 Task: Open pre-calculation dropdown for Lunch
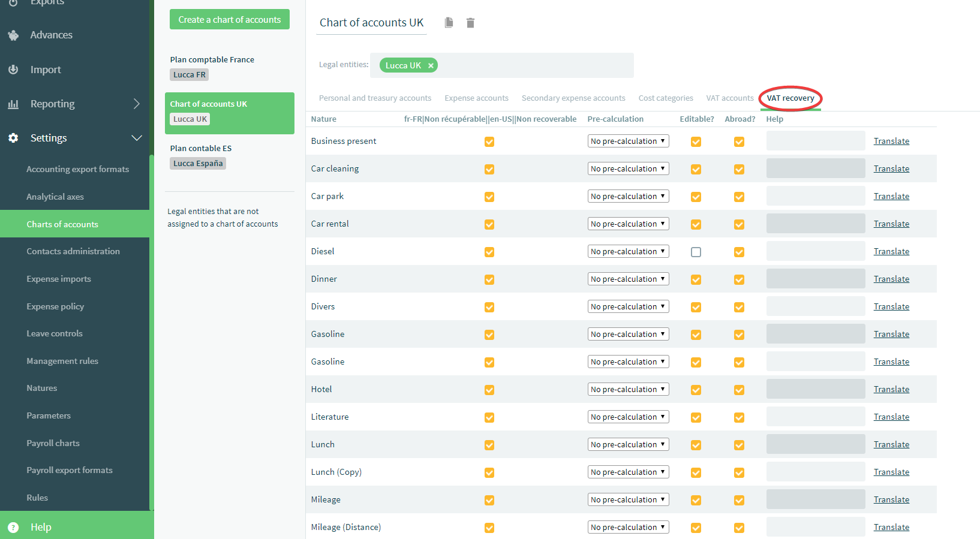point(628,444)
